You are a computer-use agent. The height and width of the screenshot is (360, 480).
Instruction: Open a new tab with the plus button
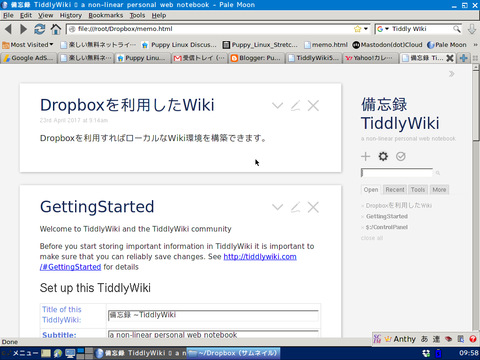(x=463, y=58)
